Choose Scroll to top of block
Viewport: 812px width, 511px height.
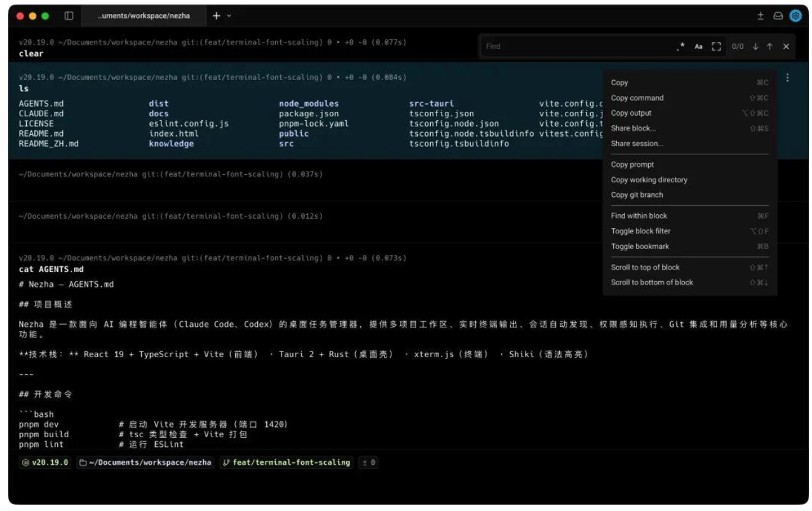pyautogui.click(x=689, y=268)
